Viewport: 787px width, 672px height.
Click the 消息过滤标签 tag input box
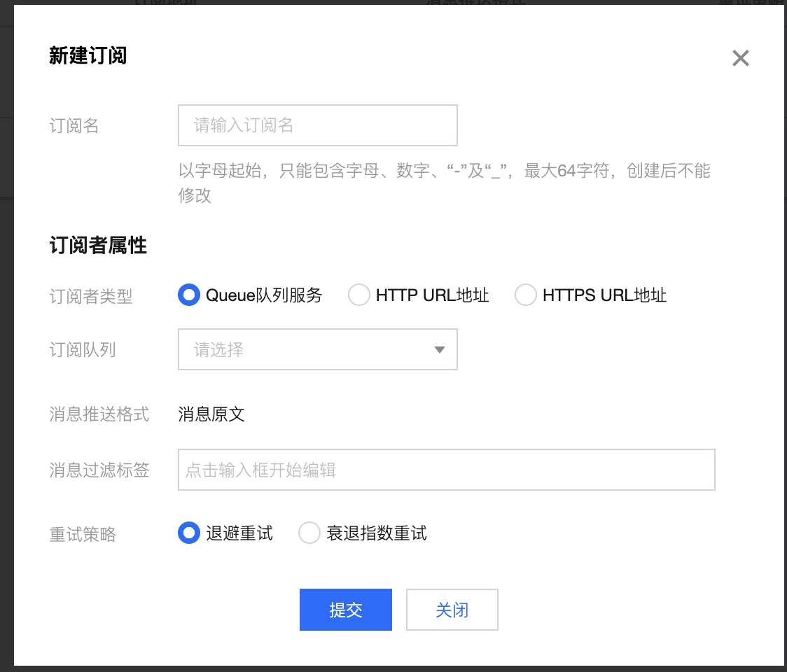pos(446,470)
